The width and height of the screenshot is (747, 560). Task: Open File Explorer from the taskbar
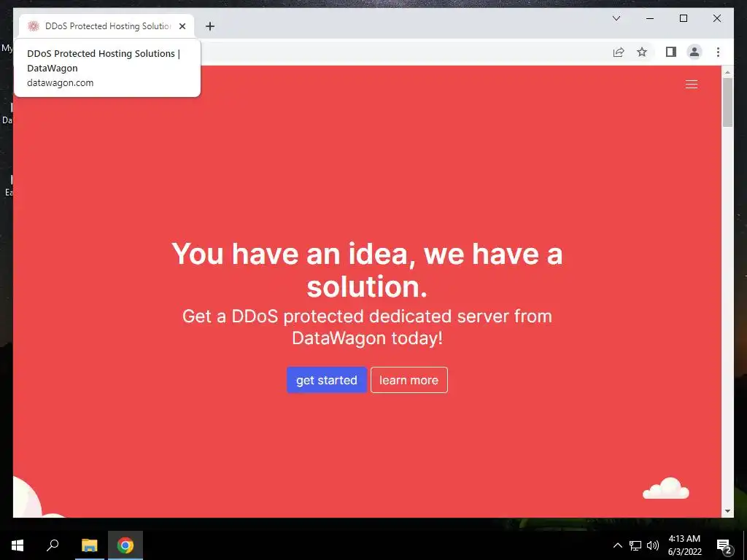(89, 545)
